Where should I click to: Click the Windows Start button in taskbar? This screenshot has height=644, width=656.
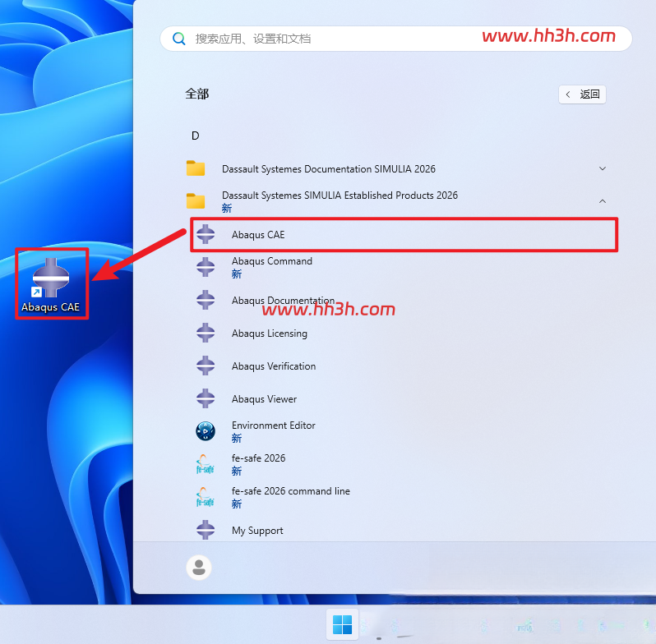(342, 625)
